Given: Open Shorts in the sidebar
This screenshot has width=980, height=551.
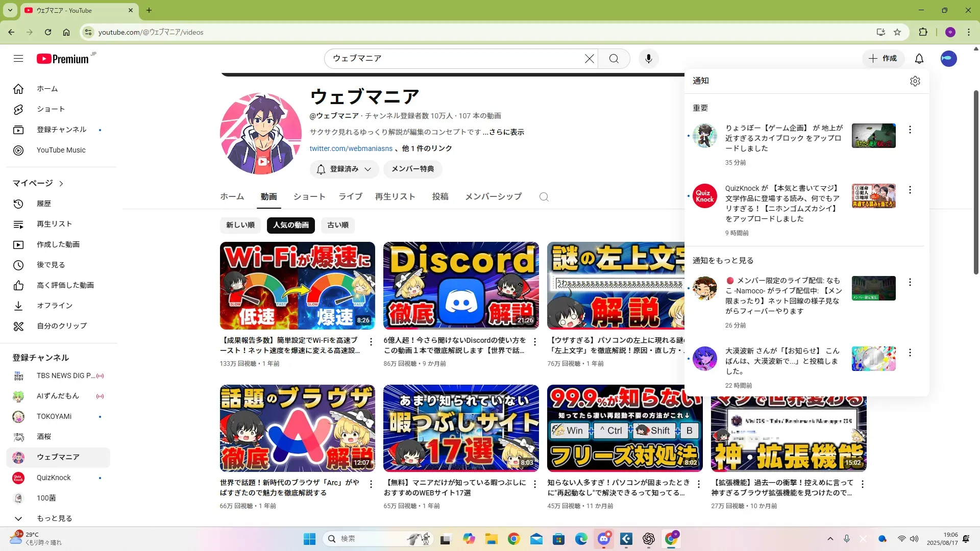Looking at the screenshot, I should pos(51,109).
